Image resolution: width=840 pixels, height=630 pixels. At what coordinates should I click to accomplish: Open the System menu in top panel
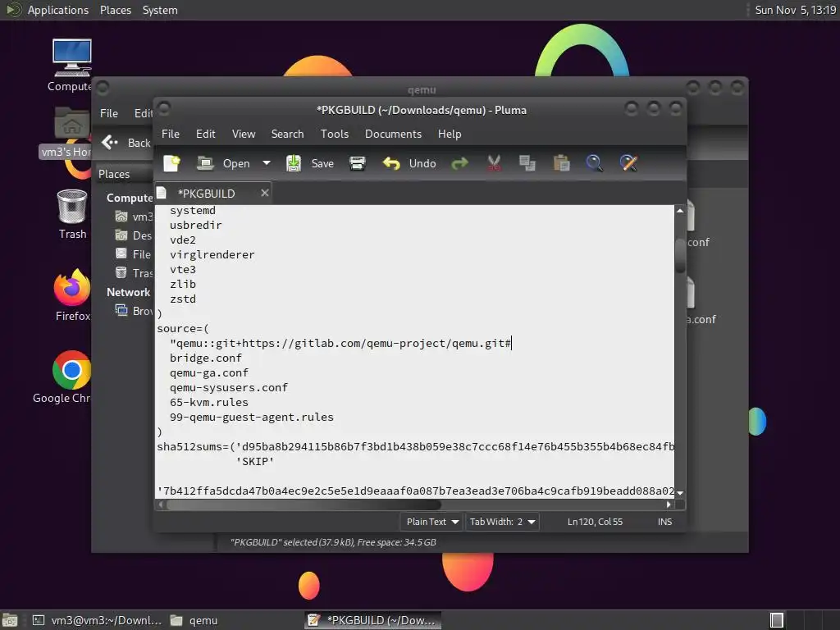[x=160, y=10]
